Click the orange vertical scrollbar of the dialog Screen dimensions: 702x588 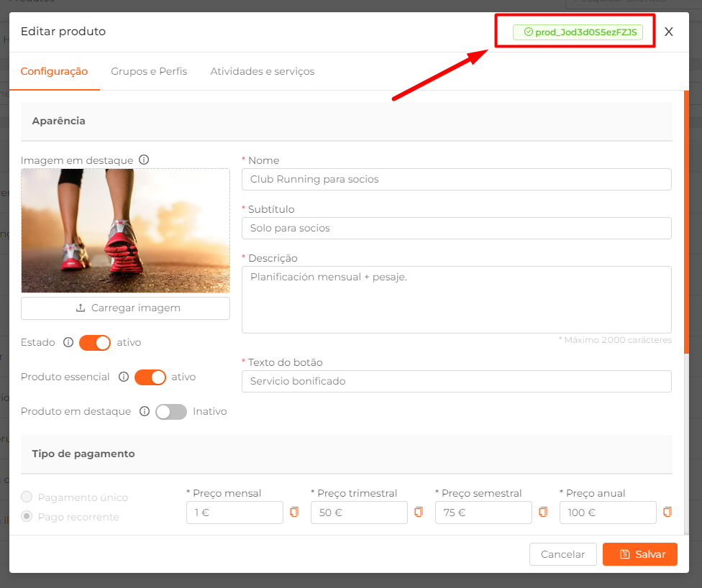(x=686, y=222)
